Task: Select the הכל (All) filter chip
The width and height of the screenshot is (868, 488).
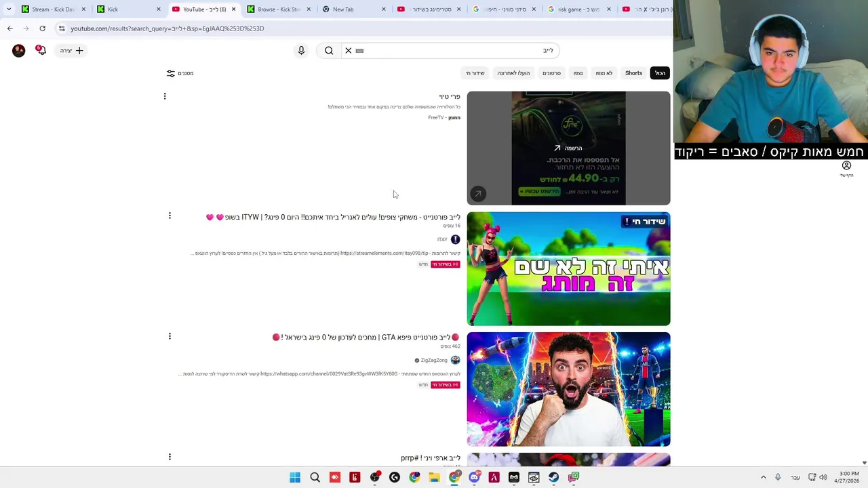Action: coord(660,73)
